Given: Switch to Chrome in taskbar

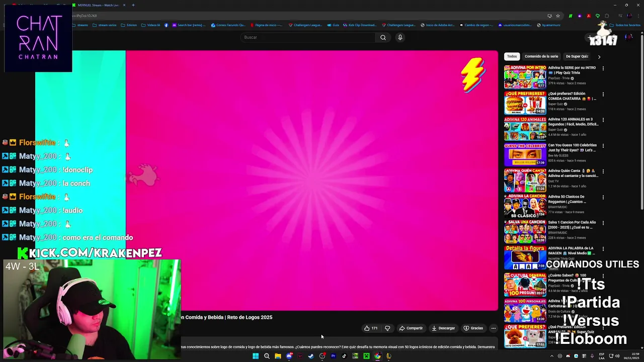Looking at the screenshot, I should pyautogui.click(x=377, y=356).
